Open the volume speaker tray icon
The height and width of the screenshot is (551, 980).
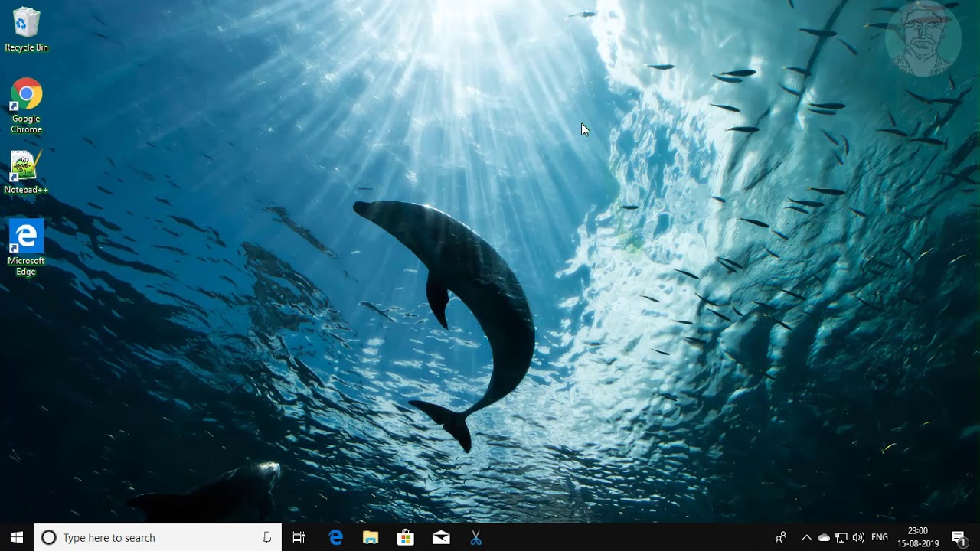point(858,537)
